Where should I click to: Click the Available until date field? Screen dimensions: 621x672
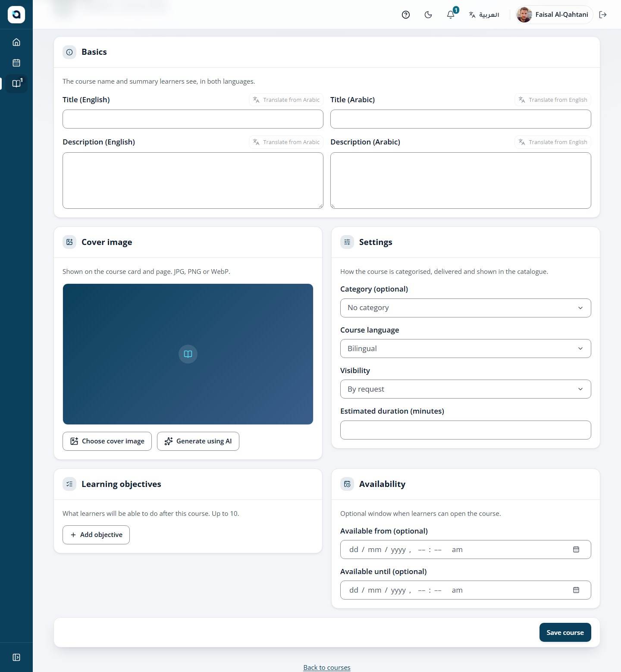click(x=466, y=590)
